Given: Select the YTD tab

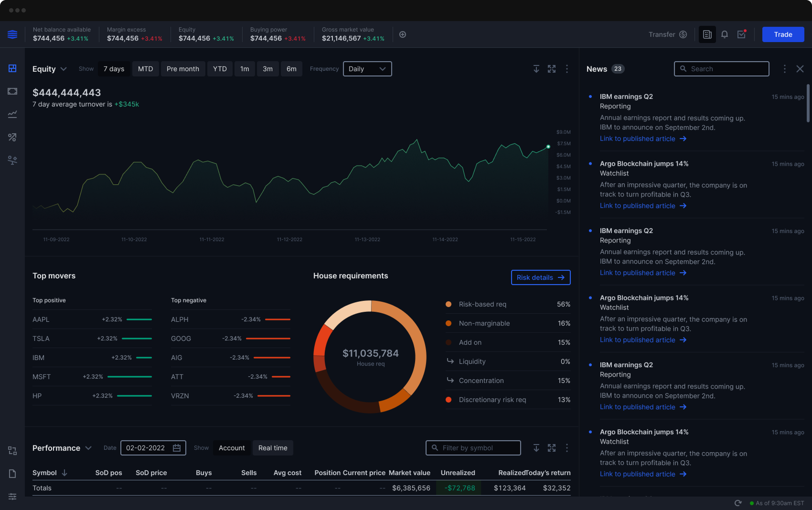Looking at the screenshot, I should pyautogui.click(x=220, y=69).
